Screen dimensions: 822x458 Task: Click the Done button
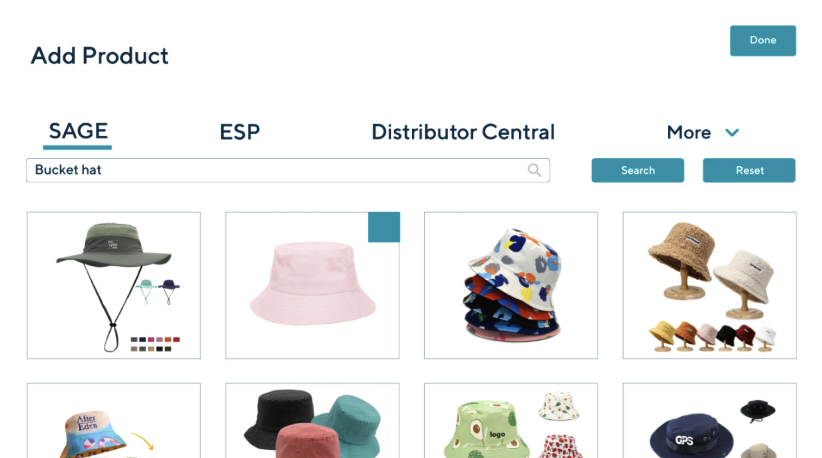tap(763, 40)
